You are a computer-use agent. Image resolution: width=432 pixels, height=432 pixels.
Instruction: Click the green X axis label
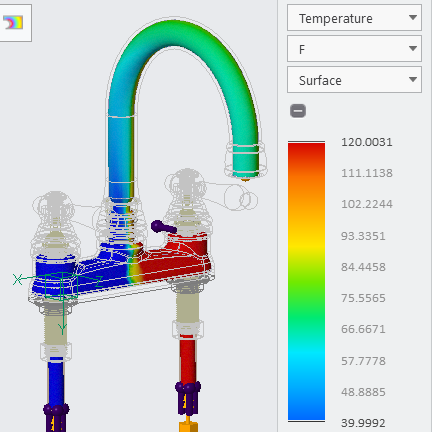coord(17,279)
